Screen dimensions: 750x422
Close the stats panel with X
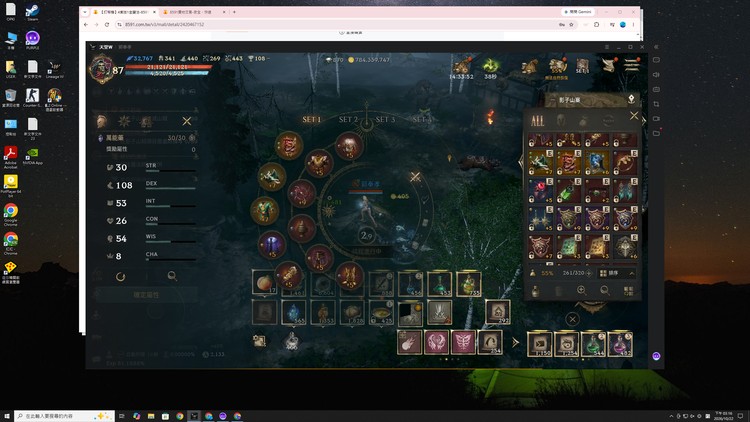click(x=187, y=122)
